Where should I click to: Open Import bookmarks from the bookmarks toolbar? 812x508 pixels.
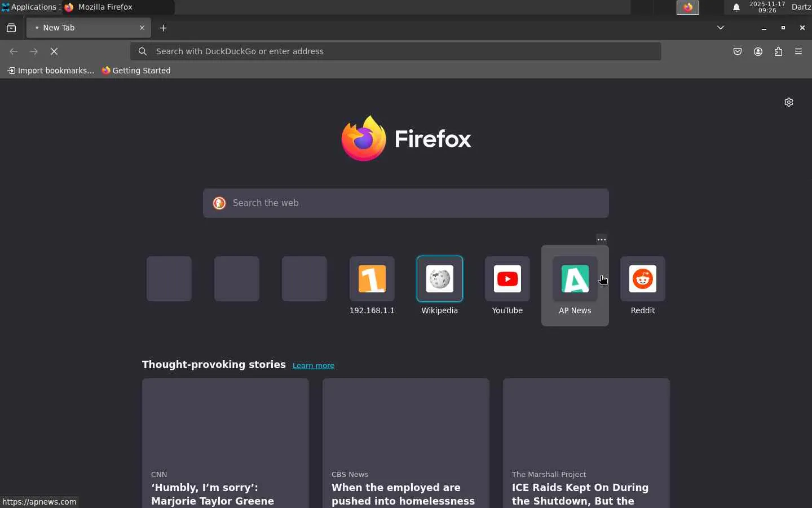(x=51, y=71)
